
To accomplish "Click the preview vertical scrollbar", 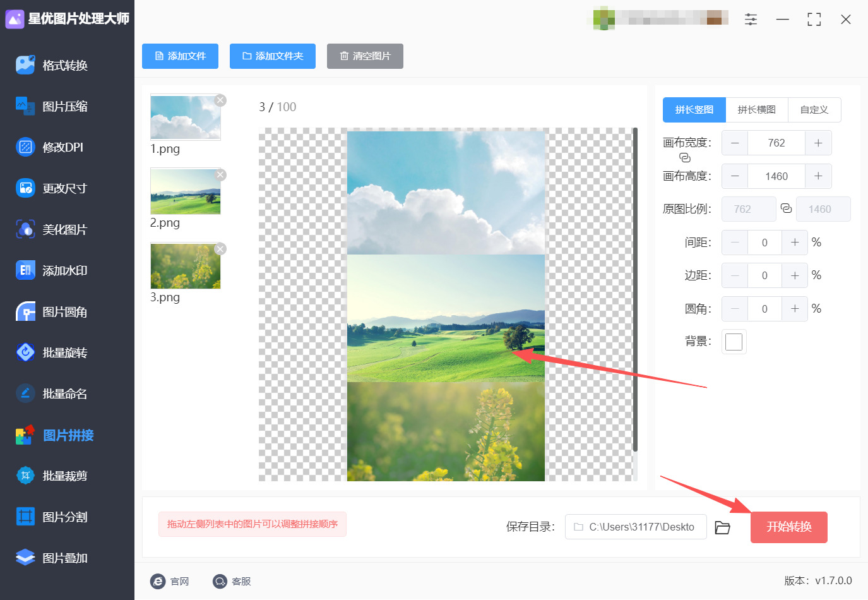I will tap(635, 289).
